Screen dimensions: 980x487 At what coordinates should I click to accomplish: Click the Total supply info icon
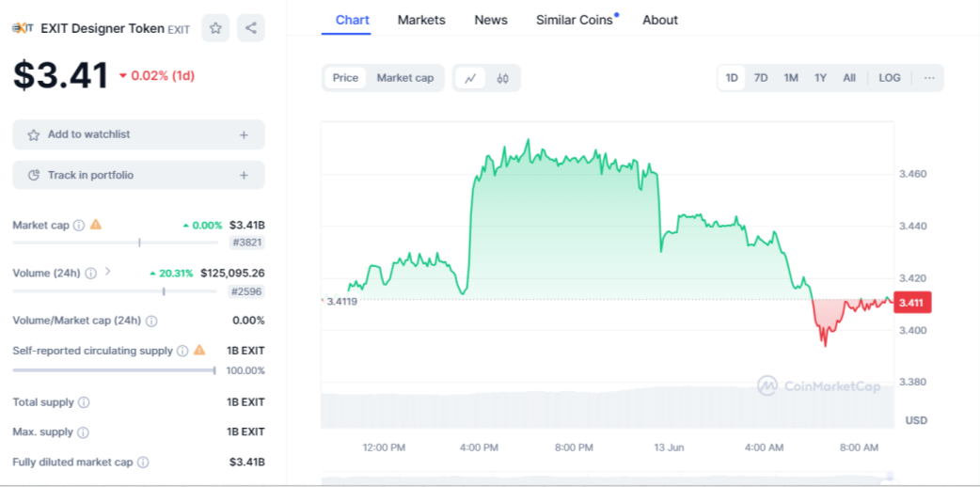84,402
